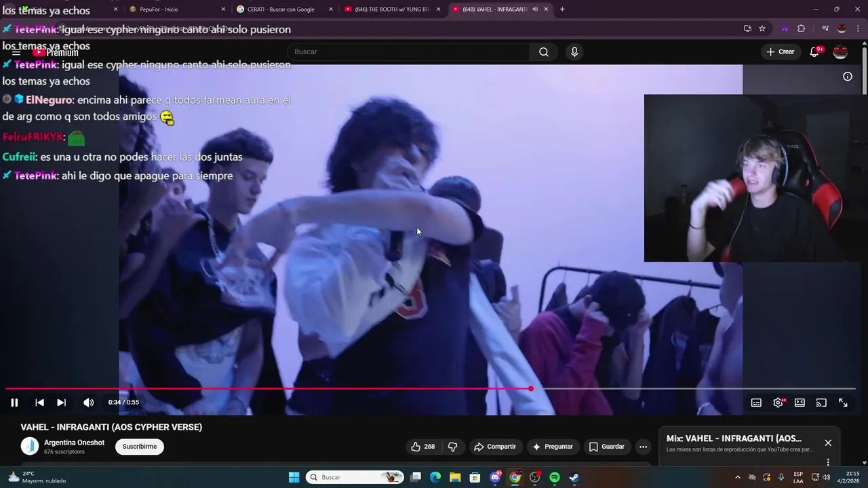The width and height of the screenshot is (868, 488).
Task: Open OBS Studio from taskbar
Action: coord(535,477)
